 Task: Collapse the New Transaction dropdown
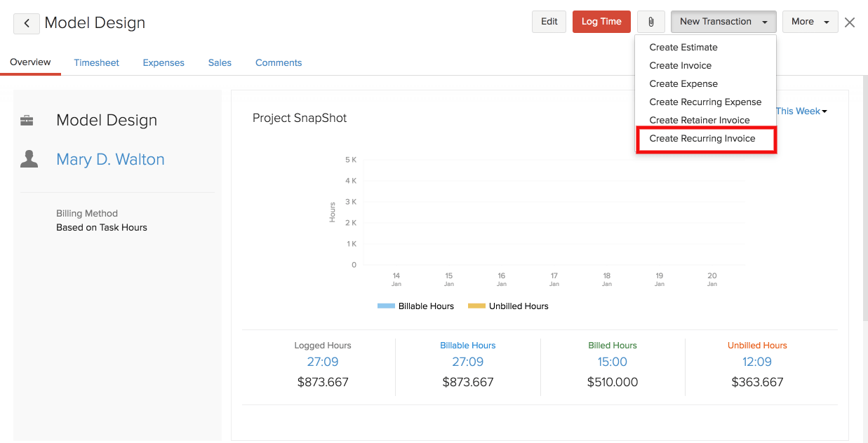pos(723,22)
